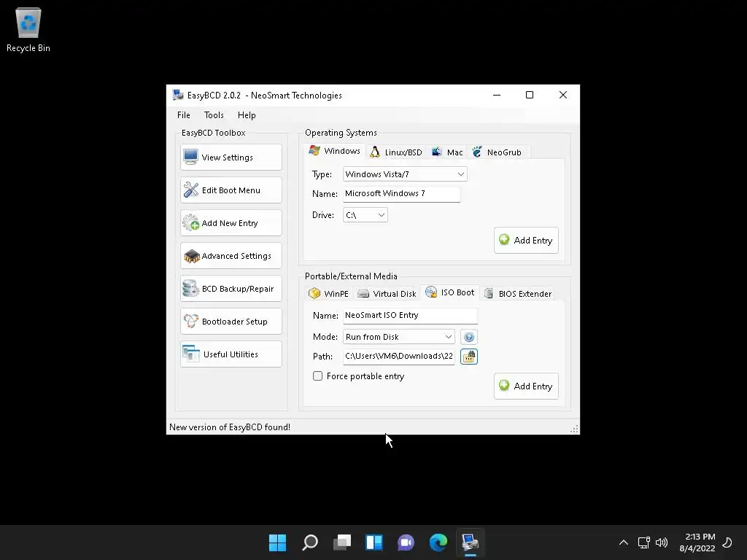Open the Recycle Bin desktop icon
Image resolution: width=747 pixels, height=560 pixels.
[28, 30]
